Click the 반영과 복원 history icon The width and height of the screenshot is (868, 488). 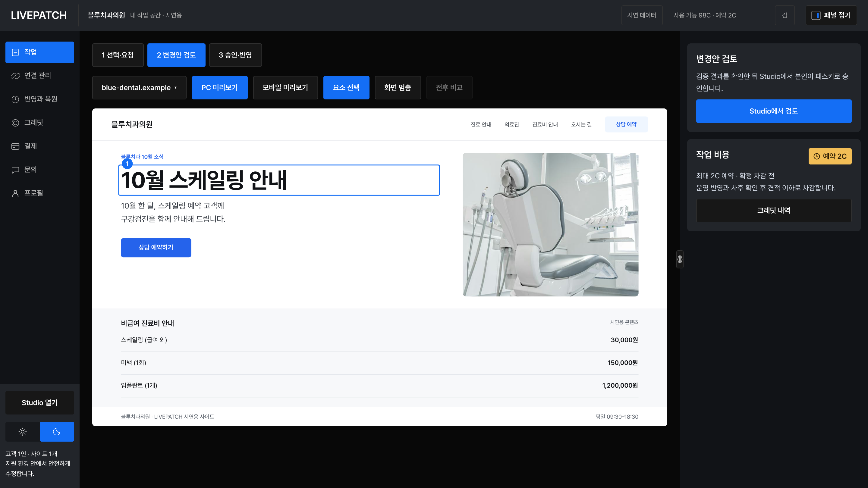coord(15,99)
